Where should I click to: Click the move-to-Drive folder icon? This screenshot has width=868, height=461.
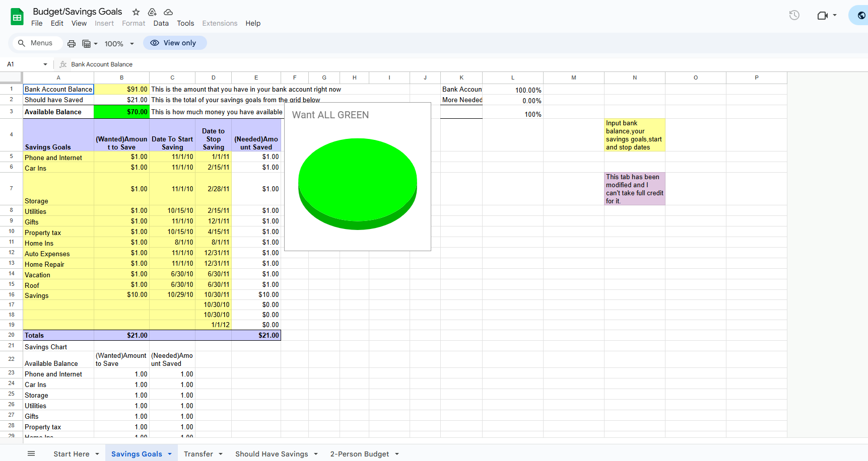(x=152, y=12)
